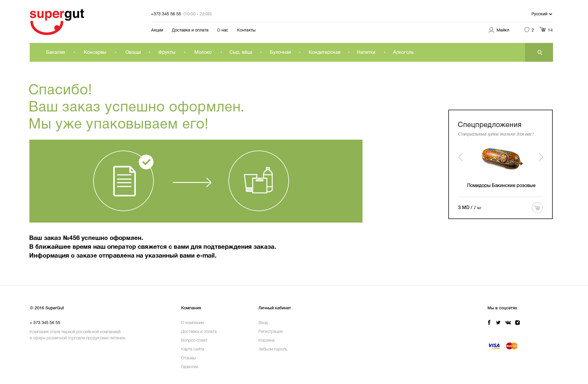The image size is (588, 384).
Task: Open the Овощи category
Action: point(133,52)
